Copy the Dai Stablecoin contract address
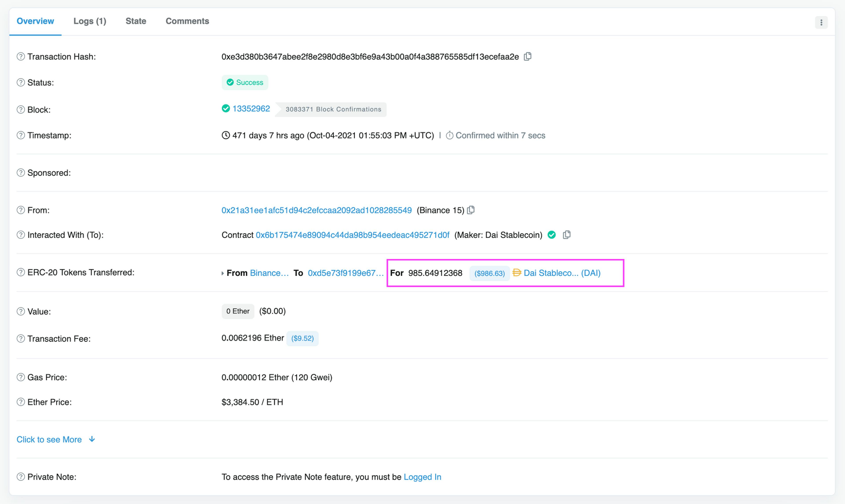This screenshot has height=504, width=845. pyautogui.click(x=566, y=235)
